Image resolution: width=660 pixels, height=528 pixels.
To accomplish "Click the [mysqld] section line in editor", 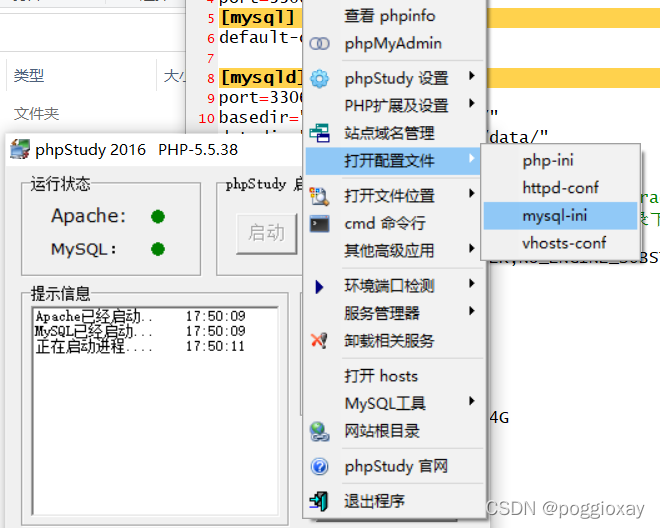I will 261,78.
